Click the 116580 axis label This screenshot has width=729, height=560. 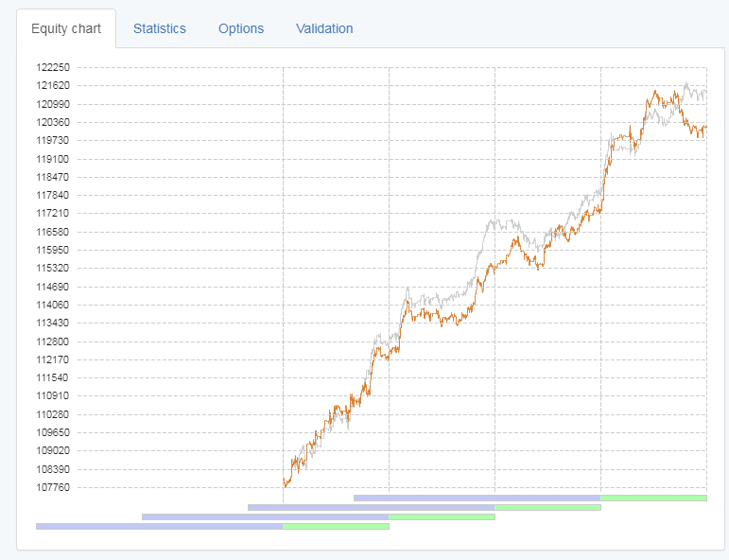(x=53, y=232)
